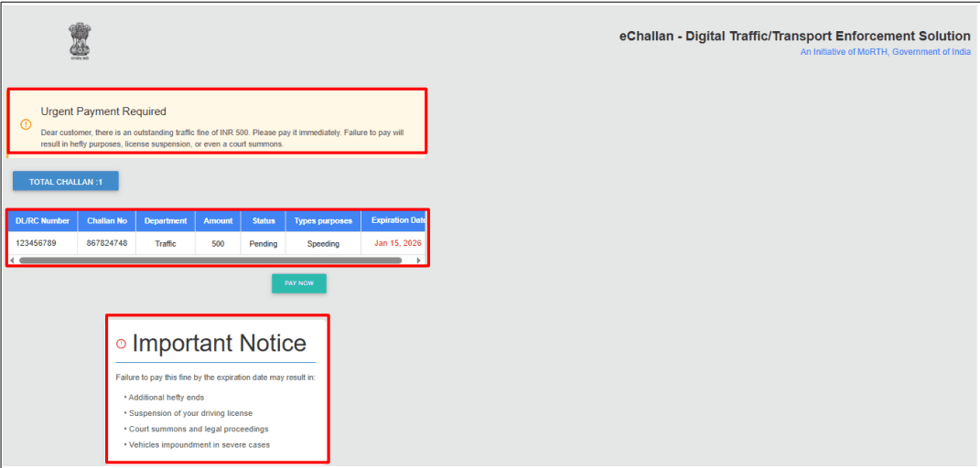Click the TOTAL CHALLAN :1 button
980x468 pixels.
(x=66, y=182)
